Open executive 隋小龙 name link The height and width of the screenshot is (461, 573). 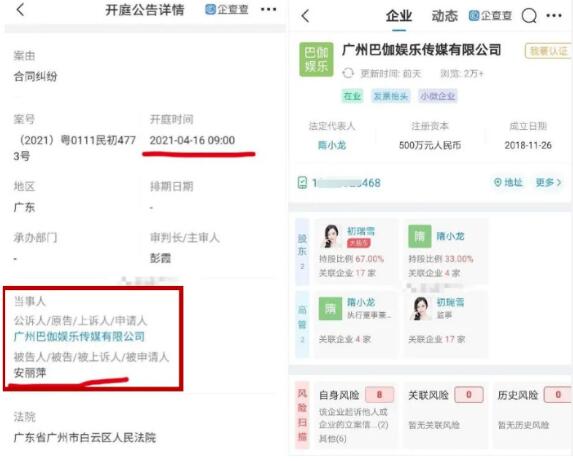(361, 302)
